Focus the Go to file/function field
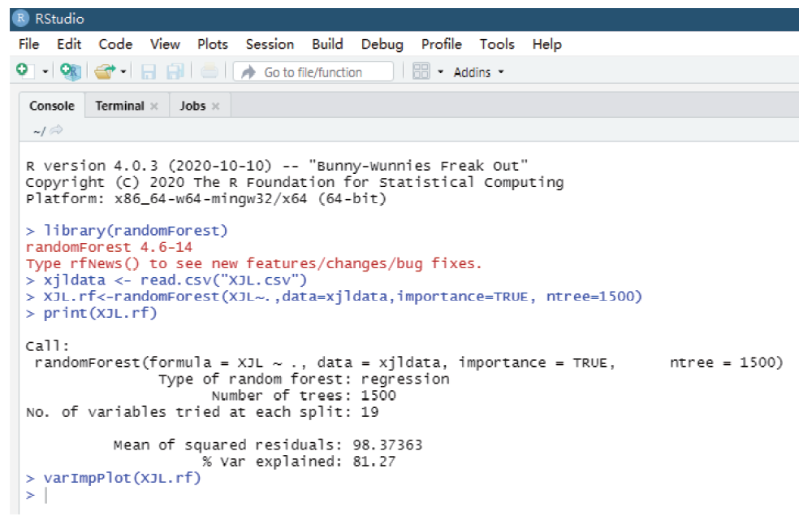The image size is (812, 525). [x=313, y=72]
